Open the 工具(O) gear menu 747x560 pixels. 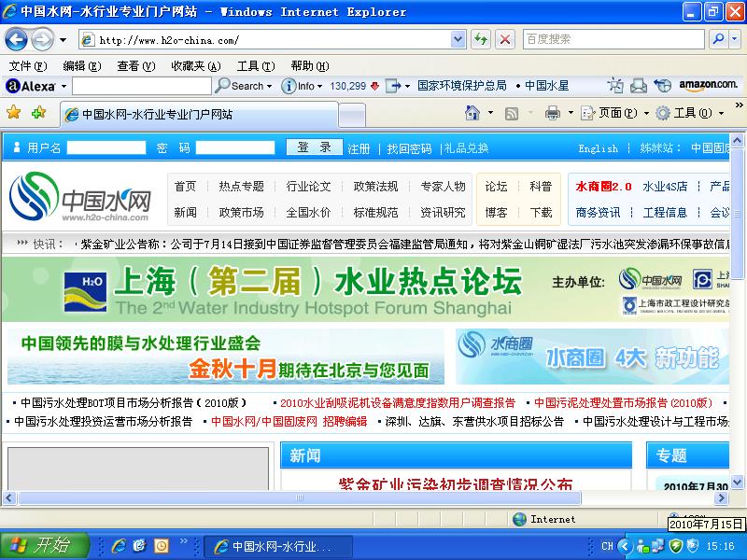pos(689,113)
